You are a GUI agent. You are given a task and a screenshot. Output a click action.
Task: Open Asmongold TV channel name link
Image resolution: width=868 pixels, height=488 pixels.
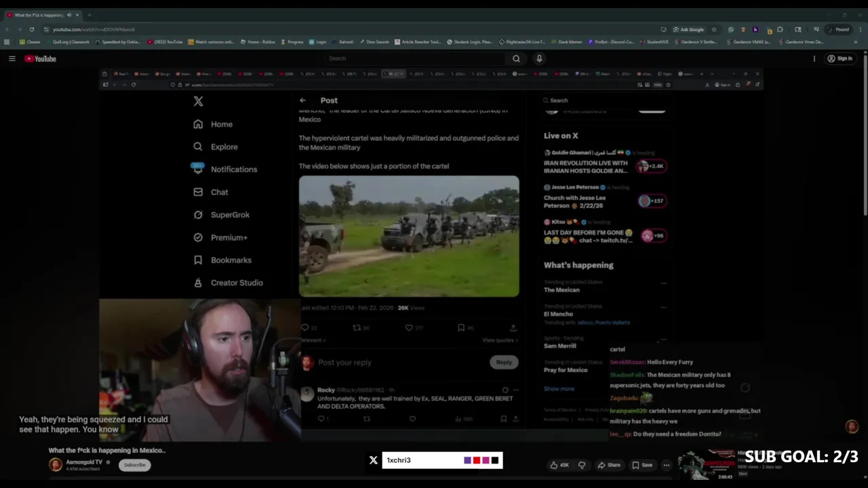(x=84, y=462)
